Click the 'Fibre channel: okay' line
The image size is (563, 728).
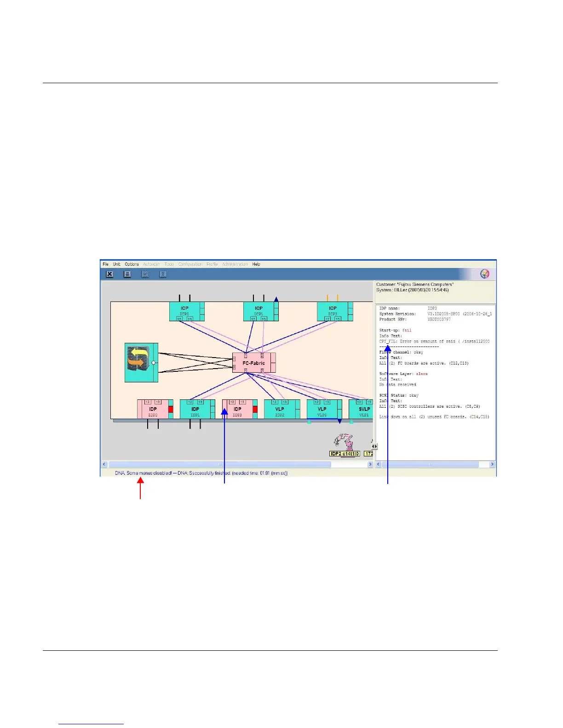(x=401, y=352)
